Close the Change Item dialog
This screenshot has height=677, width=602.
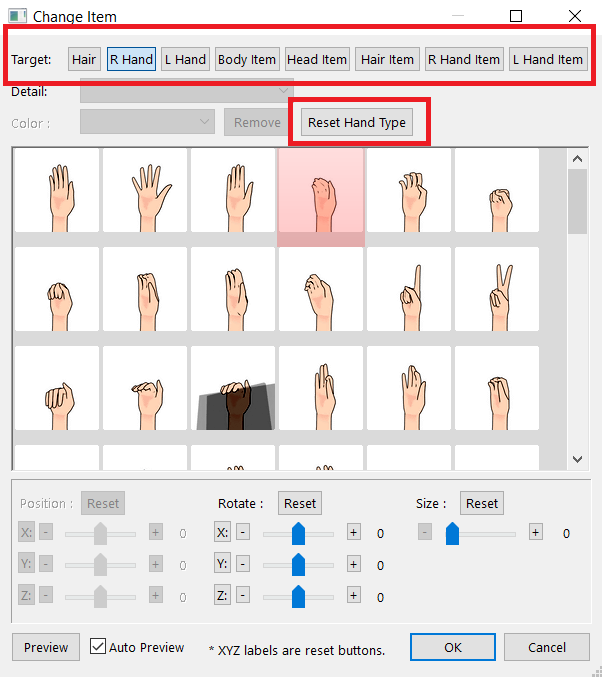pos(574,16)
